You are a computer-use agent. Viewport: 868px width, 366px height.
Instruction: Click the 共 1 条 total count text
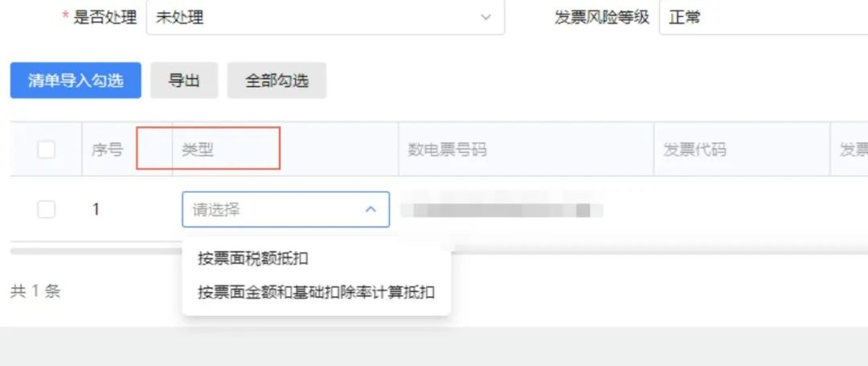(35, 291)
